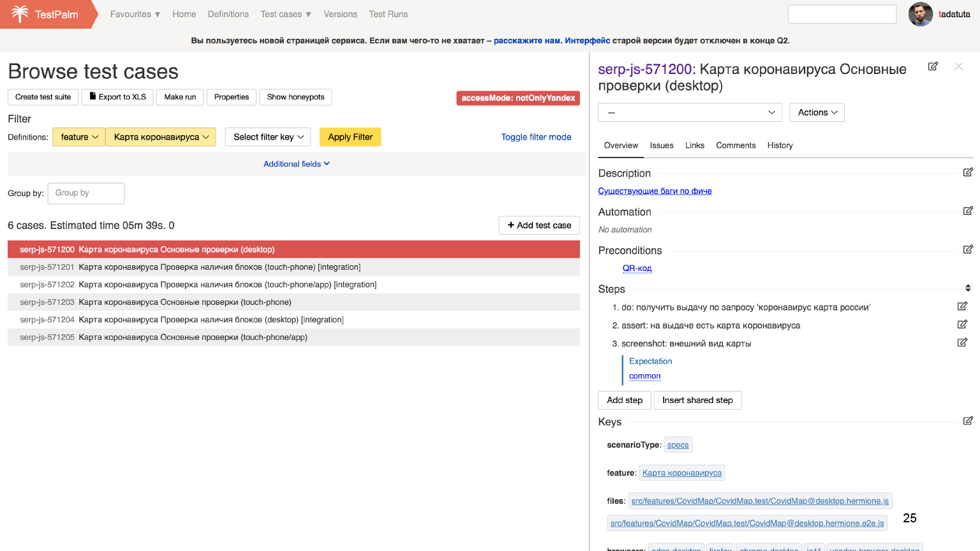980x551 pixels.
Task: Click the edit icon beside Automation section
Action: [968, 211]
